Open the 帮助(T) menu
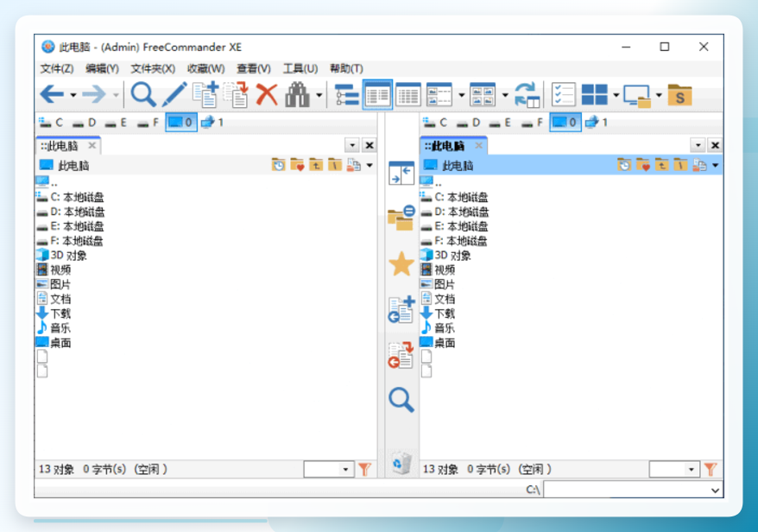Screen dimensions: 758x532 coord(346,69)
